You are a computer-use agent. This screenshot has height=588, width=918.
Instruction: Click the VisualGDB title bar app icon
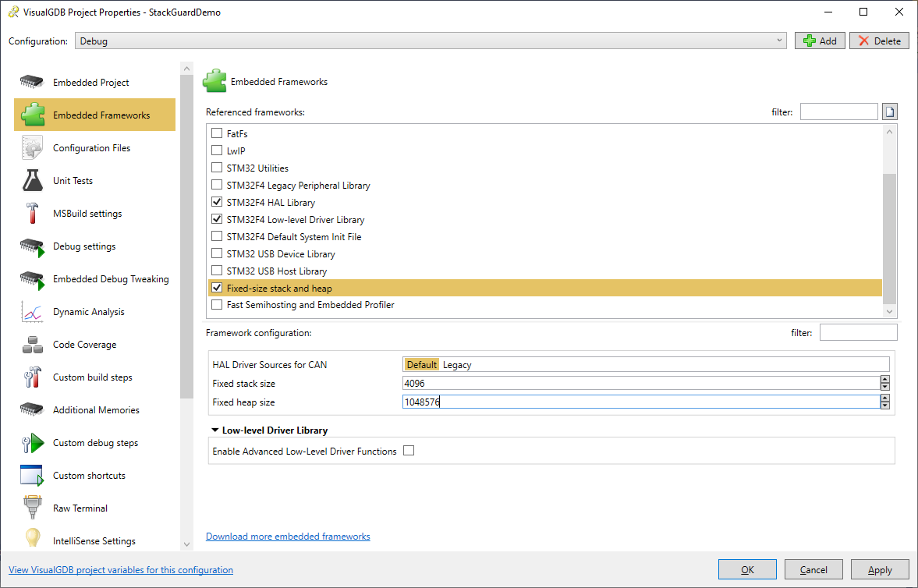click(13, 12)
